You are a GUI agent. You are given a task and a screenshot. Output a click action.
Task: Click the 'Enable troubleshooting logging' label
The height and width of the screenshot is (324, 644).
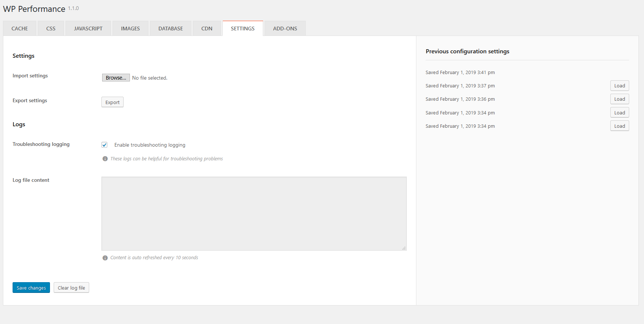pyautogui.click(x=150, y=145)
